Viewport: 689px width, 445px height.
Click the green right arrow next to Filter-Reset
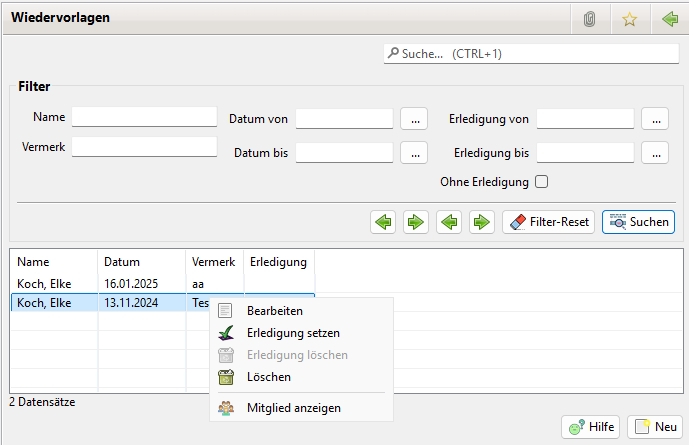pyautogui.click(x=482, y=222)
